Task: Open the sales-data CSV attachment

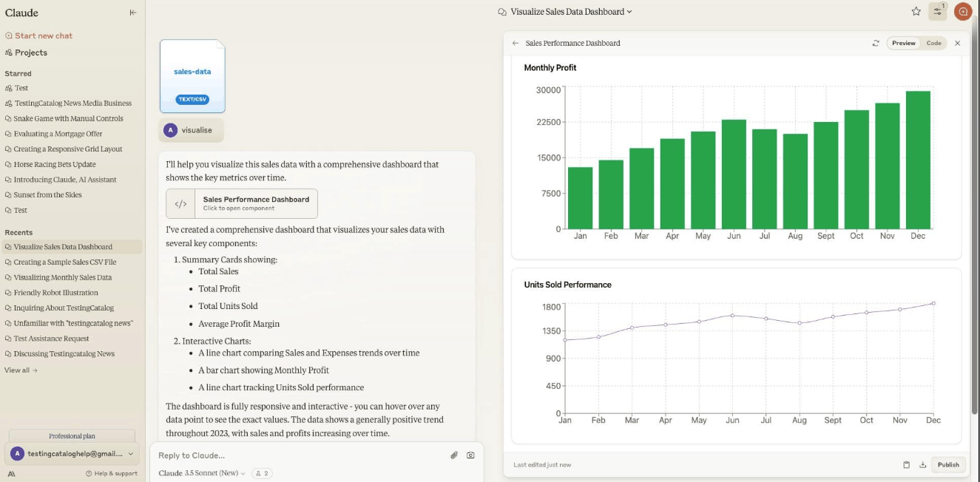Action: [x=192, y=76]
